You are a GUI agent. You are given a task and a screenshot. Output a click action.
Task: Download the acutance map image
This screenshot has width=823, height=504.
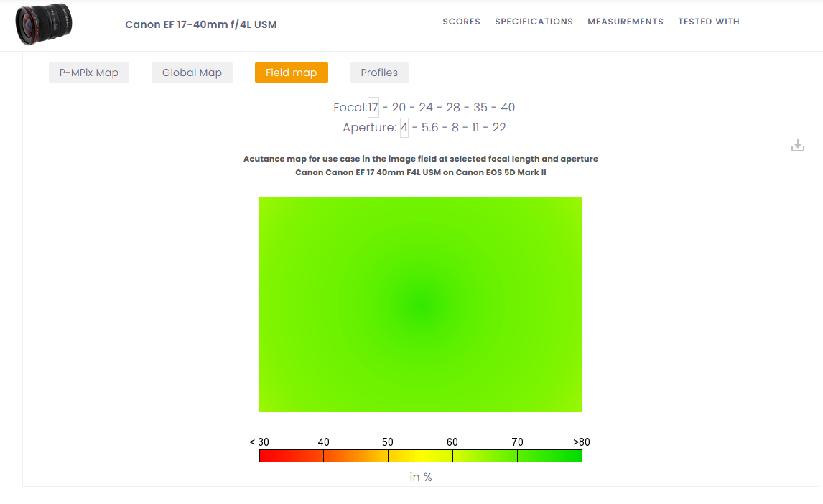coord(797,145)
